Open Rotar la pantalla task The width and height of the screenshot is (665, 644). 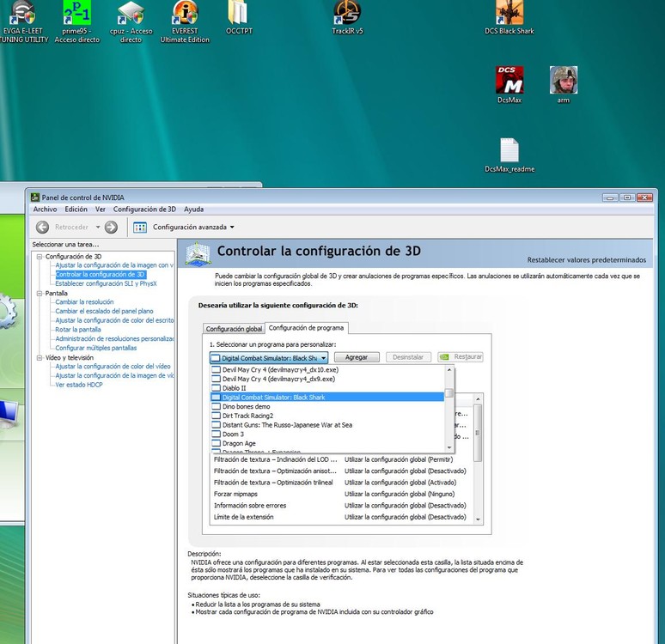pos(78,330)
